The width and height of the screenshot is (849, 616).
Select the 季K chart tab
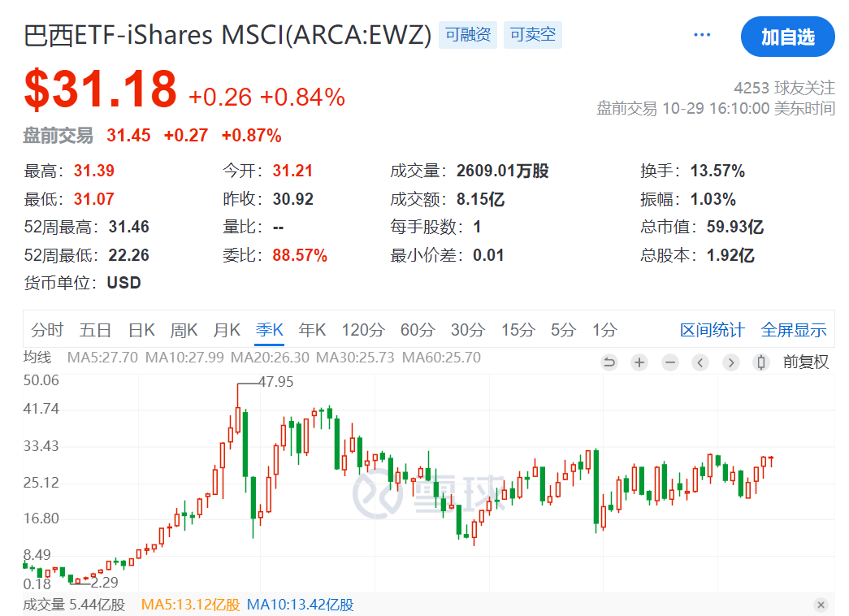270,330
